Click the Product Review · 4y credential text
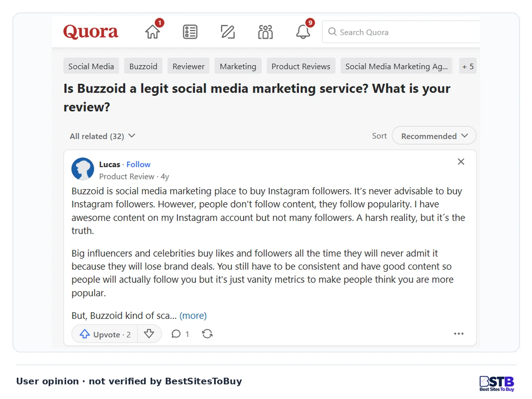This screenshot has height=399, width=532. 134,176
